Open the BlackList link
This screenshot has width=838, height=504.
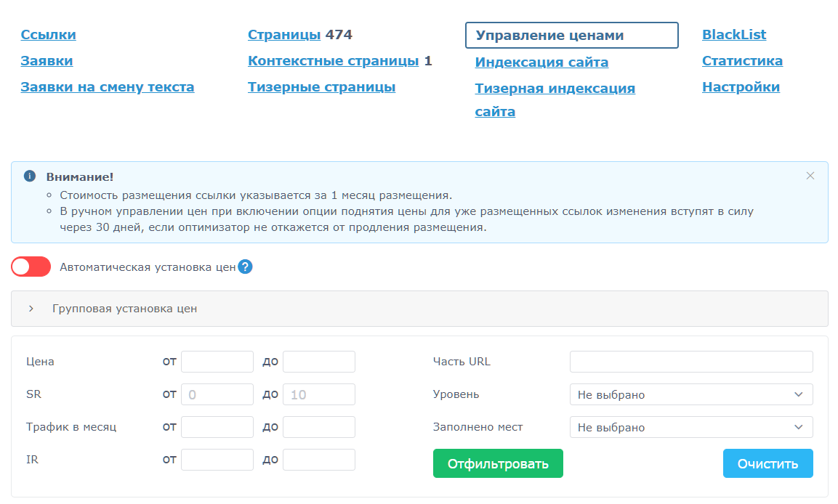click(734, 35)
